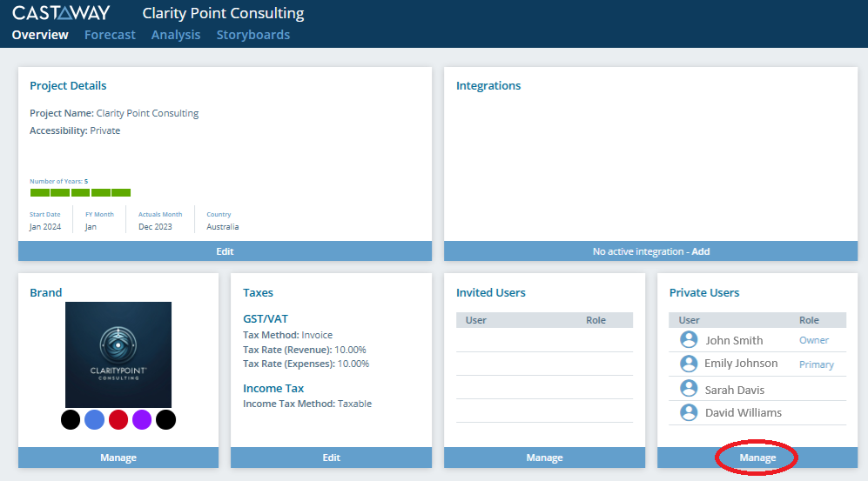Viewport: 868px width, 481px height.
Task: Add an integration via the bottom bar
Action: click(650, 251)
